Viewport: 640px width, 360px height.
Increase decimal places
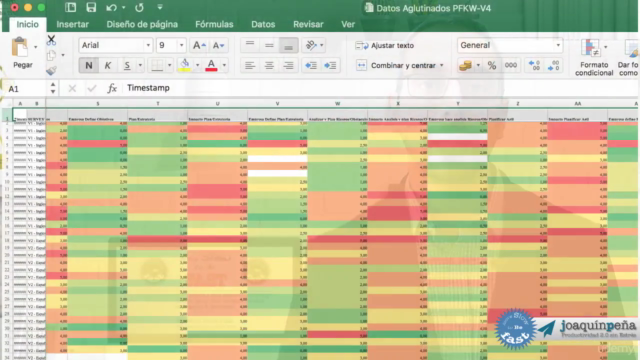[x=534, y=65]
